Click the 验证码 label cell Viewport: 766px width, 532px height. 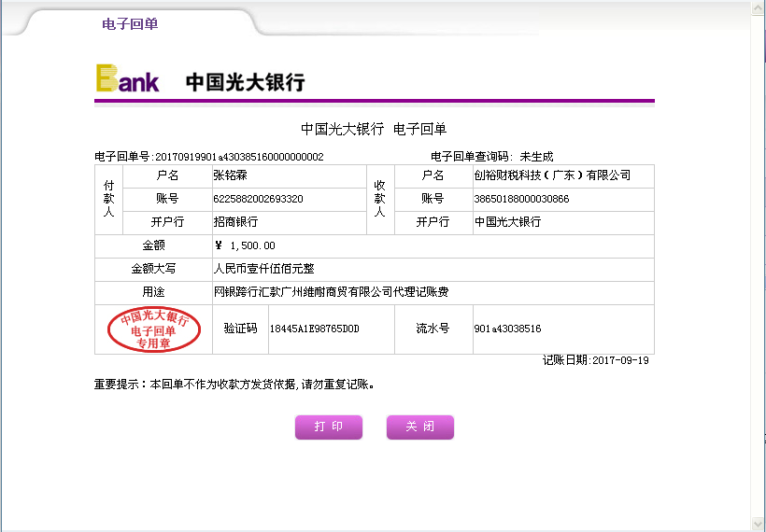click(x=240, y=329)
